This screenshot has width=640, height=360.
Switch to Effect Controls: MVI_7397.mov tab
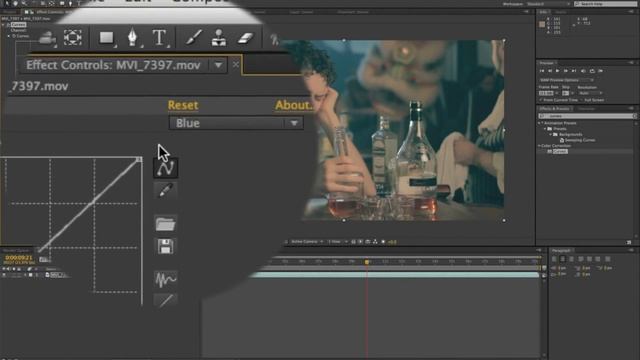[x=113, y=65]
